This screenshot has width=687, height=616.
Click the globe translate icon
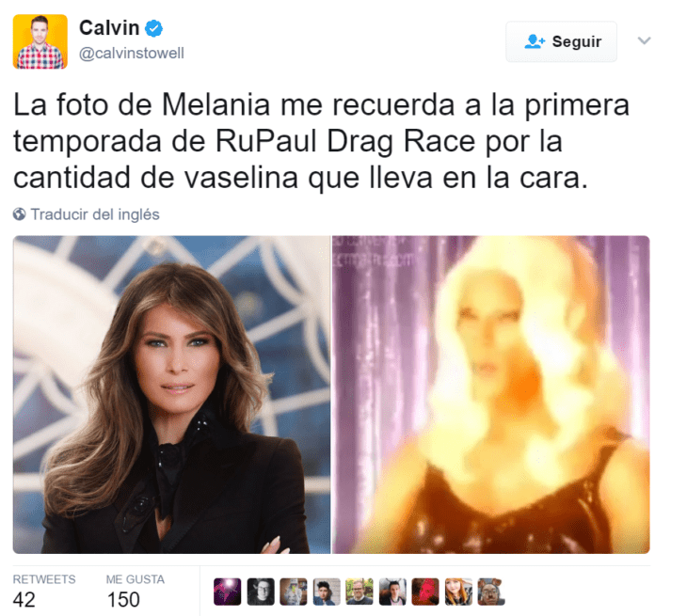click(x=19, y=214)
